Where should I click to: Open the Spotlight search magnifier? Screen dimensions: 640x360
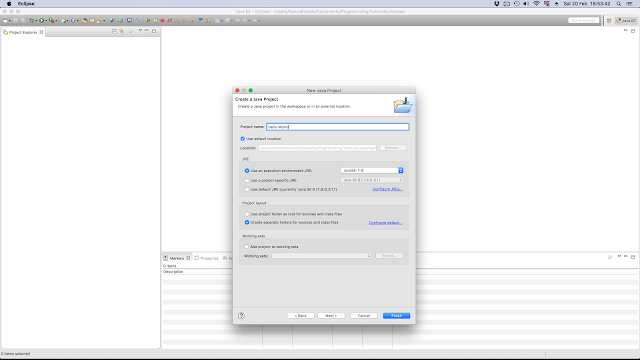[x=619, y=4]
